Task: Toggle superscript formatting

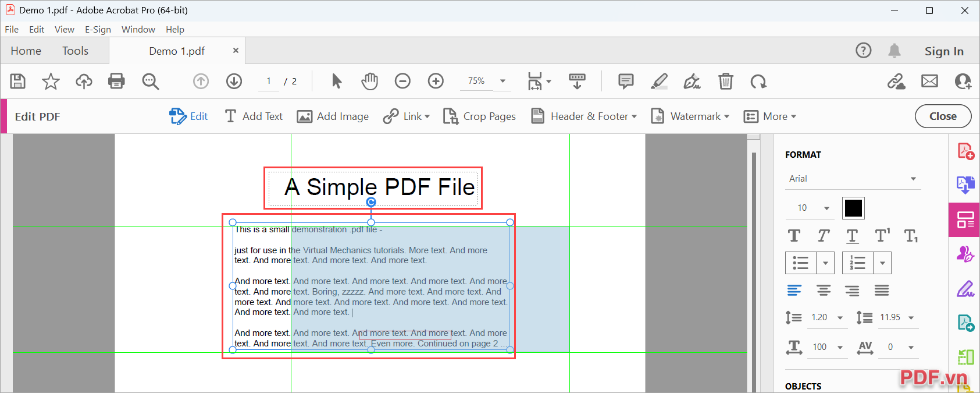Action: (x=882, y=236)
